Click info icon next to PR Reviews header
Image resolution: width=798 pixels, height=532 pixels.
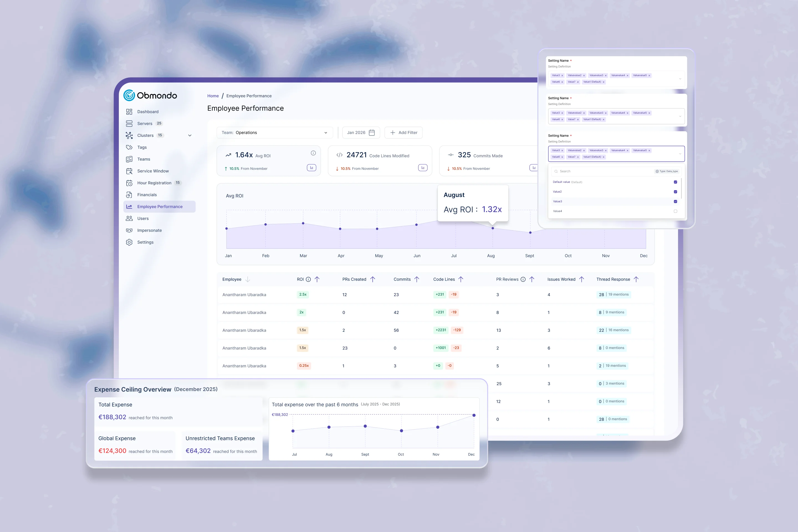[x=523, y=279]
